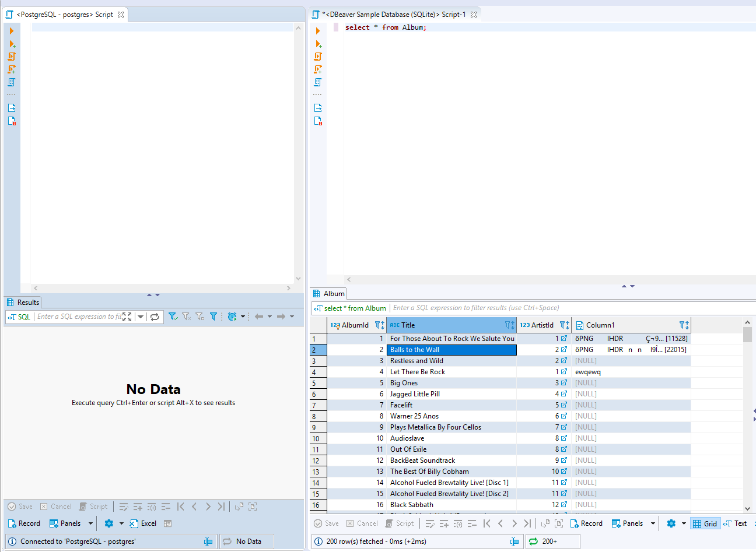Click the settings gear in the result toolbar
This screenshot has height=552, width=756.
point(670,523)
